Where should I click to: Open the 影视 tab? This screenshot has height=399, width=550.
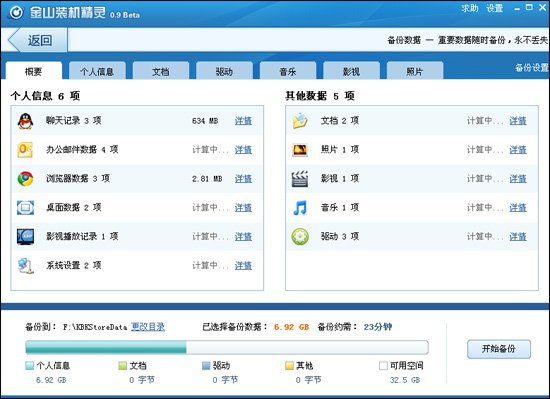click(351, 71)
